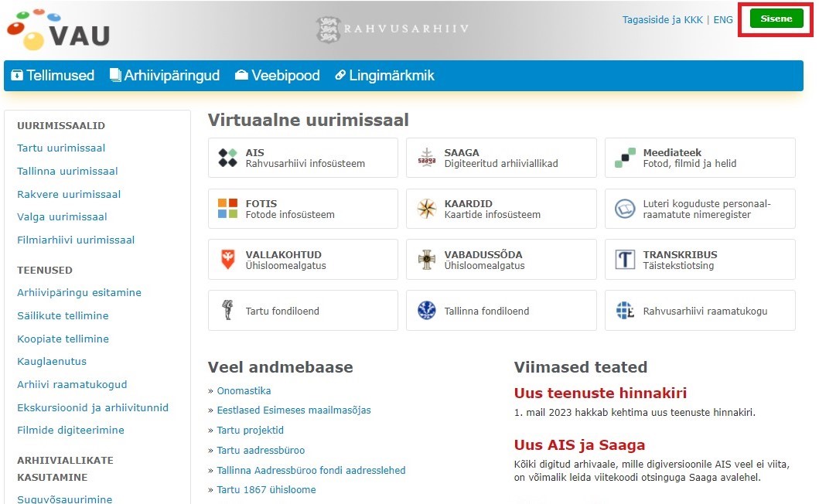Viewport: 819px width, 504px height.
Task: Open KAARDID compass star icon
Action: [x=426, y=209]
